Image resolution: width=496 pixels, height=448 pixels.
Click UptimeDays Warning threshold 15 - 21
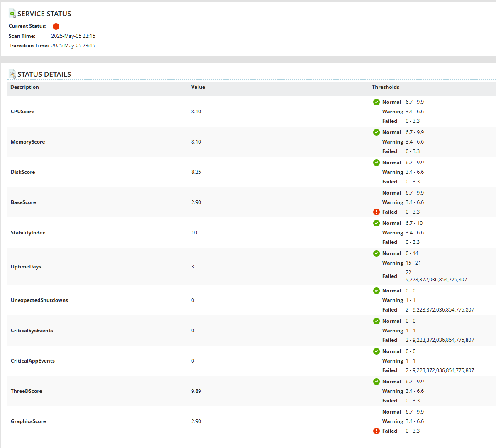pyautogui.click(x=413, y=263)
